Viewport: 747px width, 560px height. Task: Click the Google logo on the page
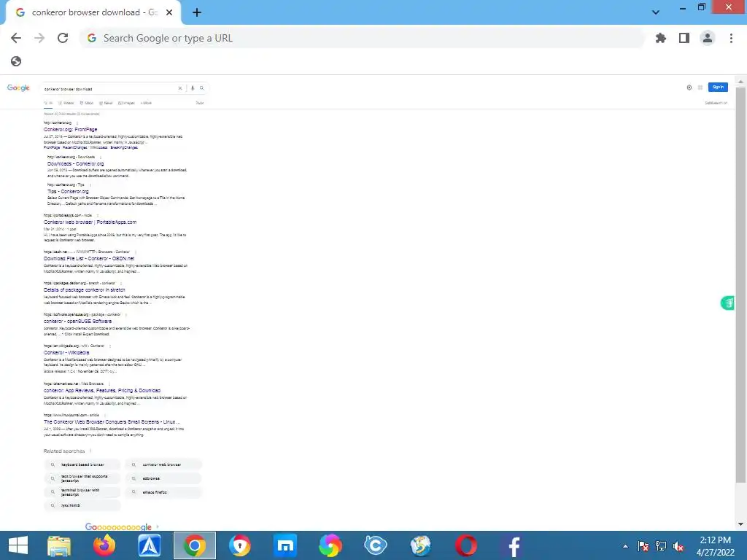point(18,87)
